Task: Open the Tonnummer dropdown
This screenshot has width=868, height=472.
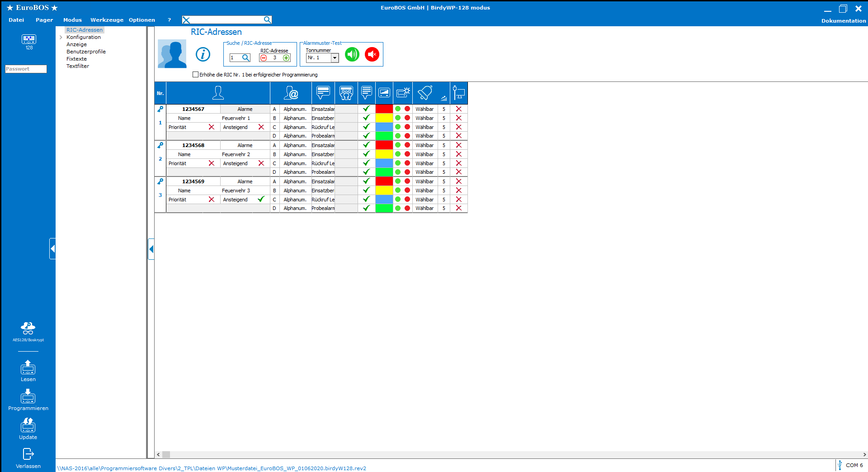Action: 335,58
